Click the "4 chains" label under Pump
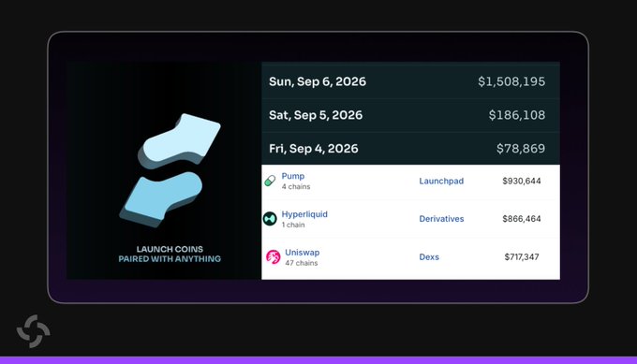This screenshot has height=364, width=637. click(x=296, y=186)
